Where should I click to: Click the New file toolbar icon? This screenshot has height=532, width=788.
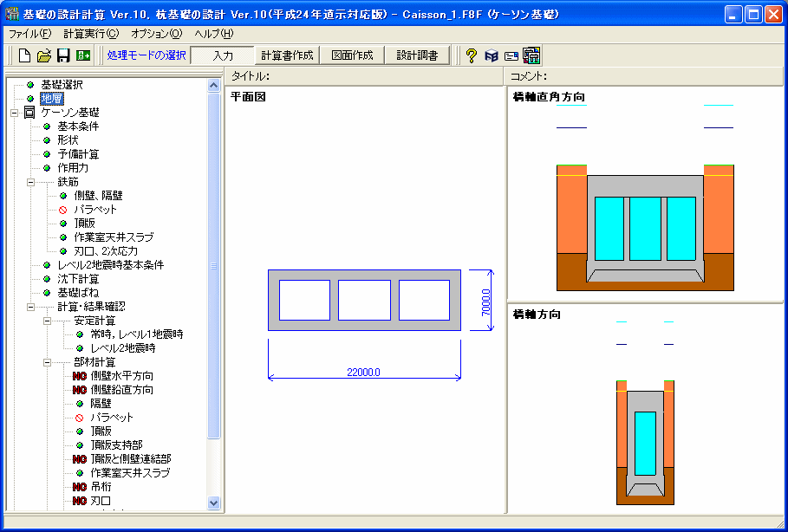(24, 55)
